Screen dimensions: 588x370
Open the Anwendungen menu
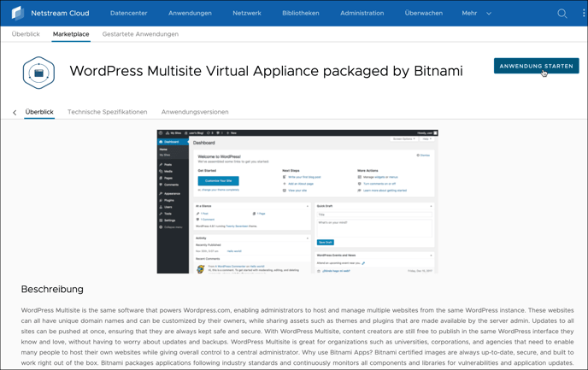click(x=190, y=13)
